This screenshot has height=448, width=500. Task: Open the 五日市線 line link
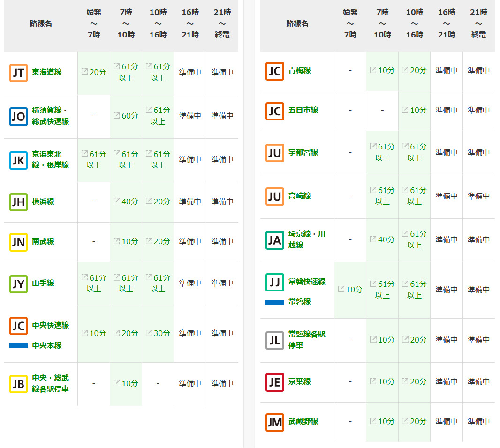click(303, 110)
